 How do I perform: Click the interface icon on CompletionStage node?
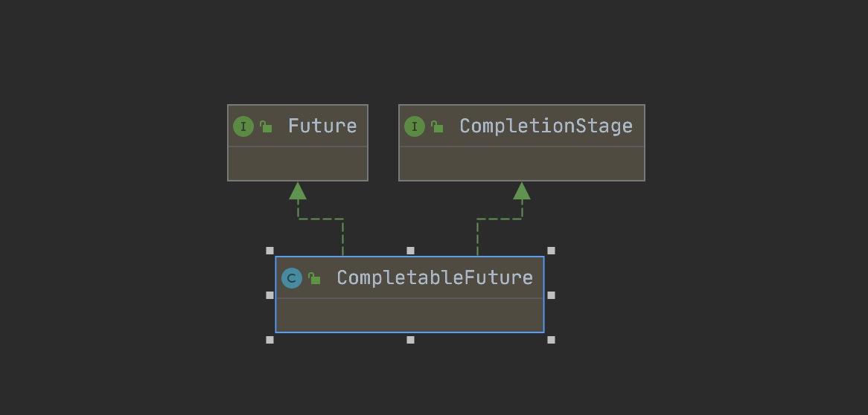(414, 126)
